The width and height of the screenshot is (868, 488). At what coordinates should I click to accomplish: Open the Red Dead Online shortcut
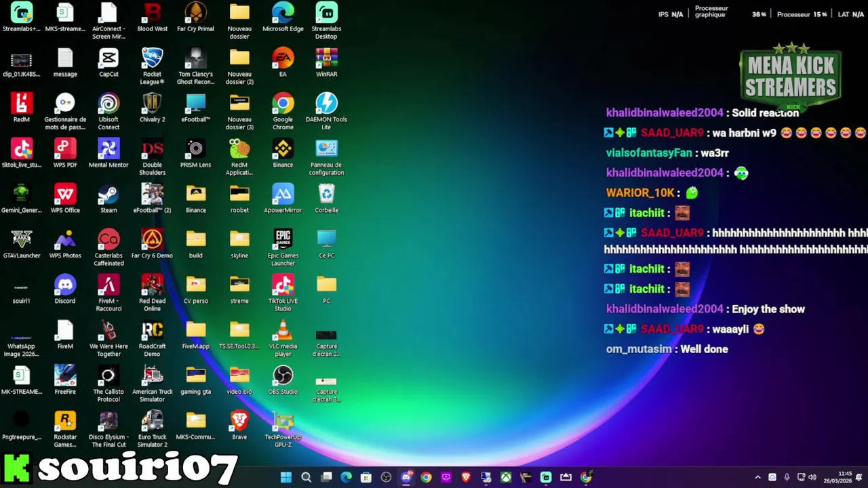(x=152, y=293)
